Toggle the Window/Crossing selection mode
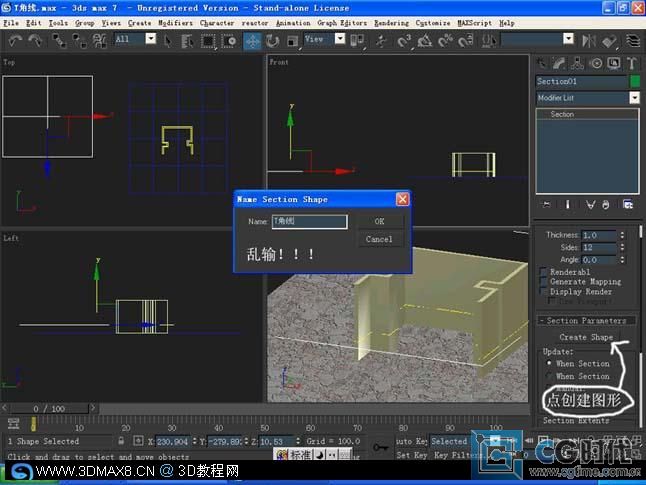Image resolution: width=646 pixels, height=485 pixels. pyautogui.click(x=229, y=41)
